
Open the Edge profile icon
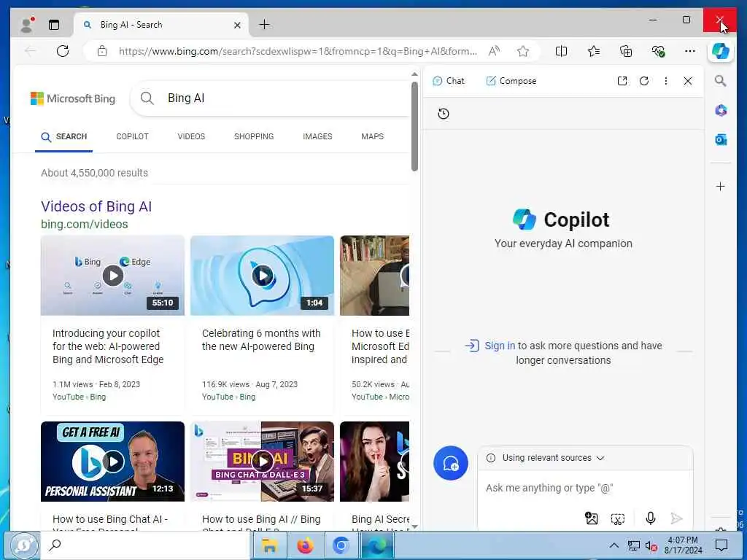[x=27, y=25]
